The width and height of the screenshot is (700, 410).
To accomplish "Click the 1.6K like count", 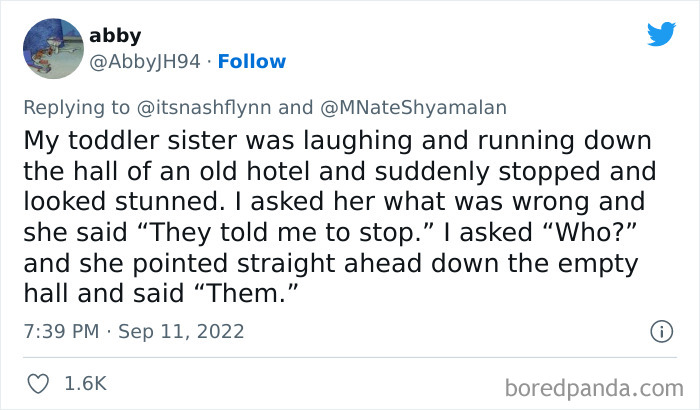I will click(86, 383).
